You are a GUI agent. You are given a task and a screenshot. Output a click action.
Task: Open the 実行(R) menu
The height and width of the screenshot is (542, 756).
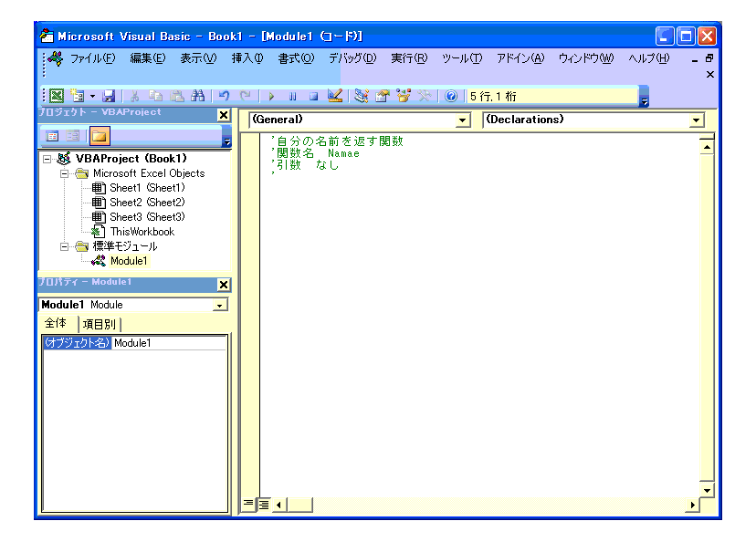pyautogui.click(x=409, y=58)
